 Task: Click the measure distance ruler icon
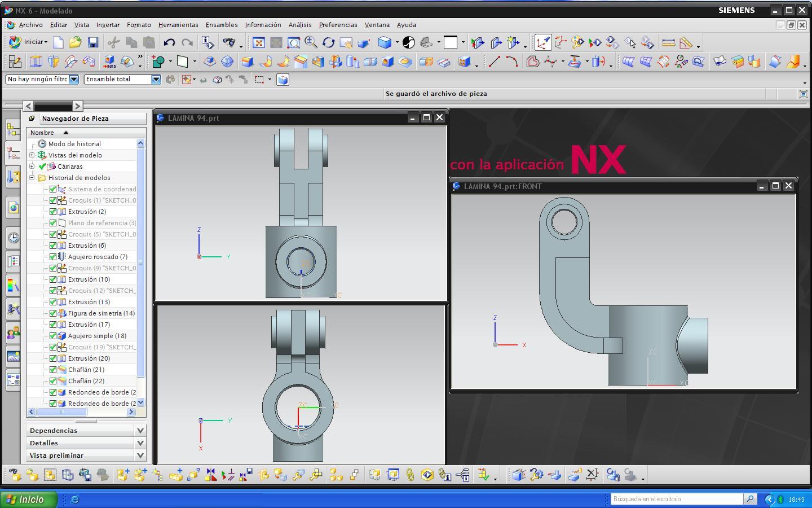point(668,42)
